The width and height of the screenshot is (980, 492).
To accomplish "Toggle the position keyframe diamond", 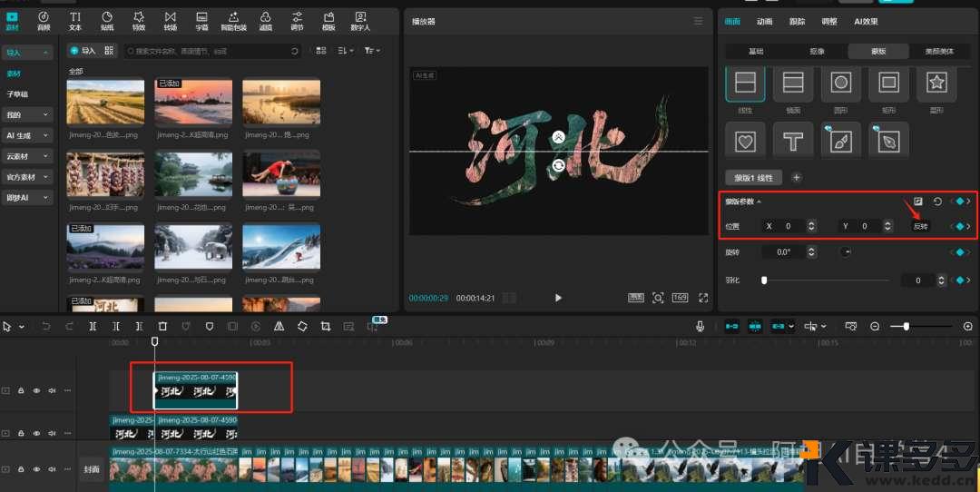I will 960,226.
